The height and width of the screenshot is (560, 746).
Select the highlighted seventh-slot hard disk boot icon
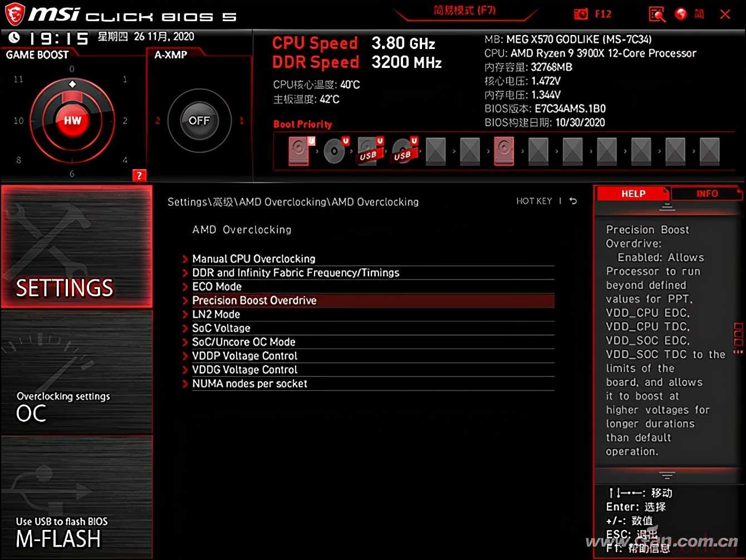[504, 151]
